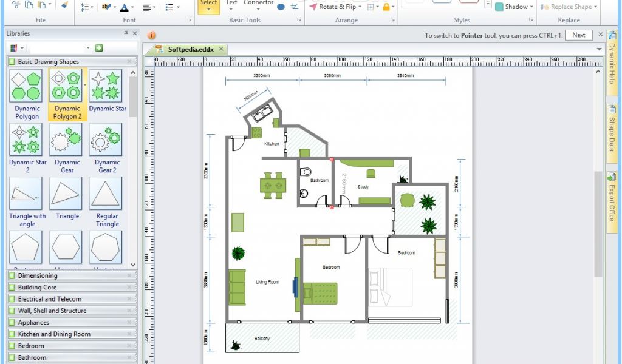Screen dimensions: 622x364
Task: Click the Libraries search input field
Action: [58, 47]
